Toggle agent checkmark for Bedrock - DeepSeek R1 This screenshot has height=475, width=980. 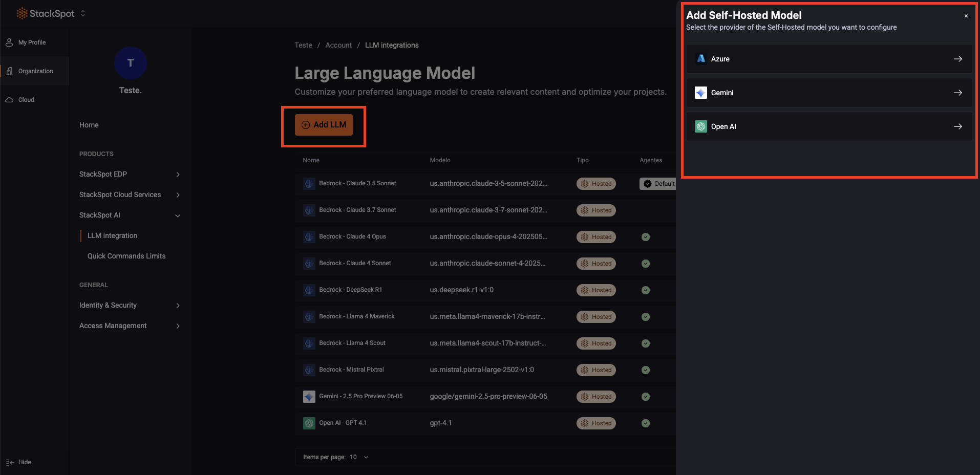click(646, 290)
